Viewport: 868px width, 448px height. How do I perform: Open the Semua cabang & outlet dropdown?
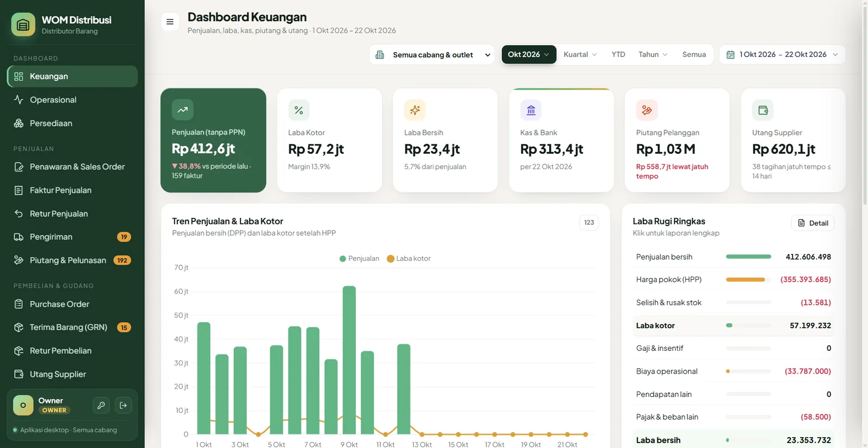[432, 55]
